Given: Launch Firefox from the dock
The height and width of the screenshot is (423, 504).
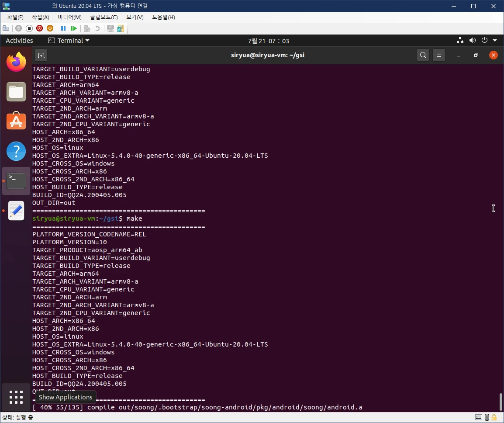Looking at the screenshot, I should click(x=16, y=62).
